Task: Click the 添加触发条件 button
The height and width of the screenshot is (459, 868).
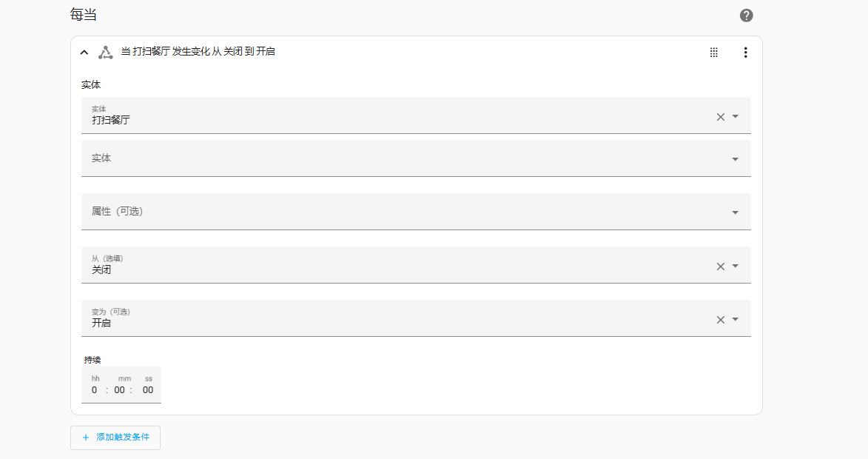Action: tap(115, 438)
